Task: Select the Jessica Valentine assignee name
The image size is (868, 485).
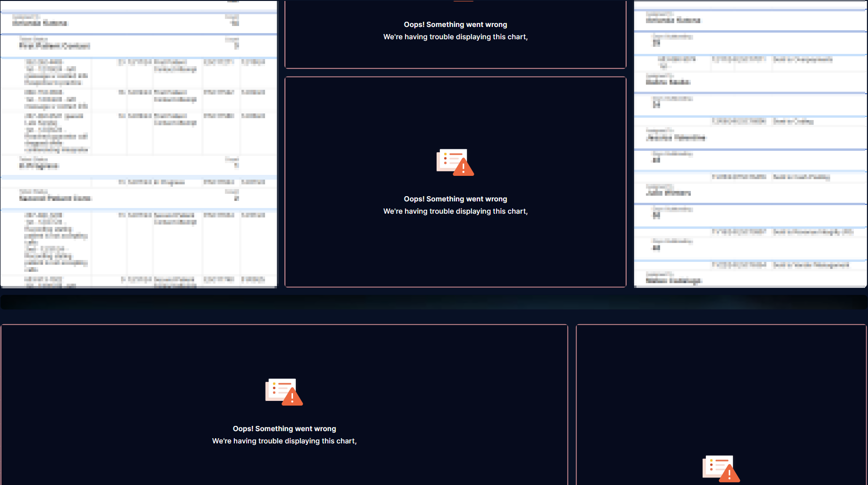Action: 676,138
